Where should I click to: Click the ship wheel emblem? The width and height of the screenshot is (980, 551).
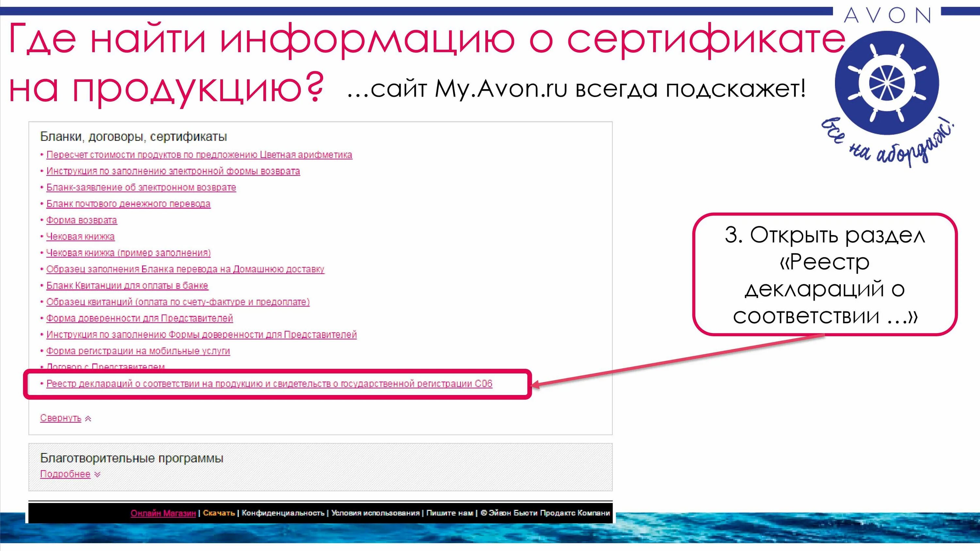tap(887, 83)
